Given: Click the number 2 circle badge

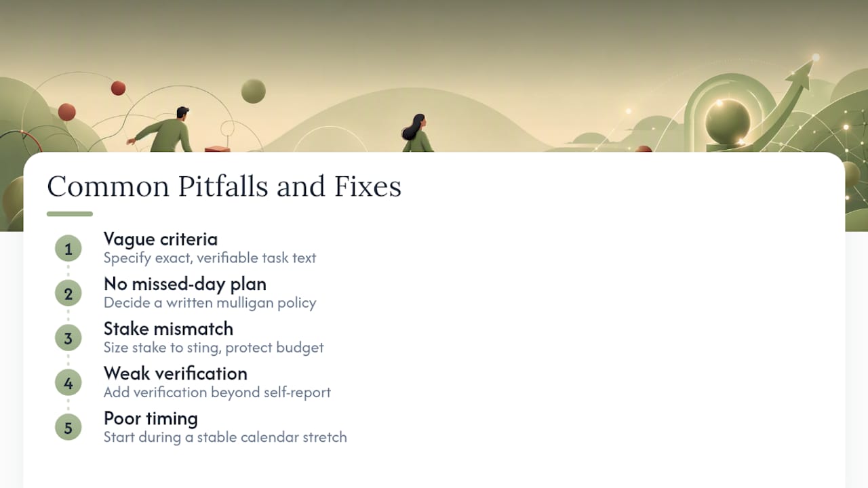Looking at the screenshot, I should [68, 293].
